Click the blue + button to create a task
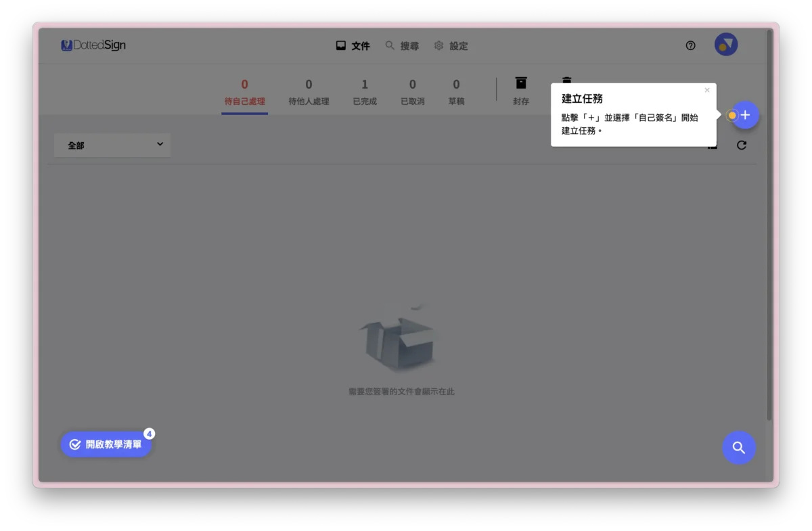This screenshot has height=531, width=812. [744, 115]
